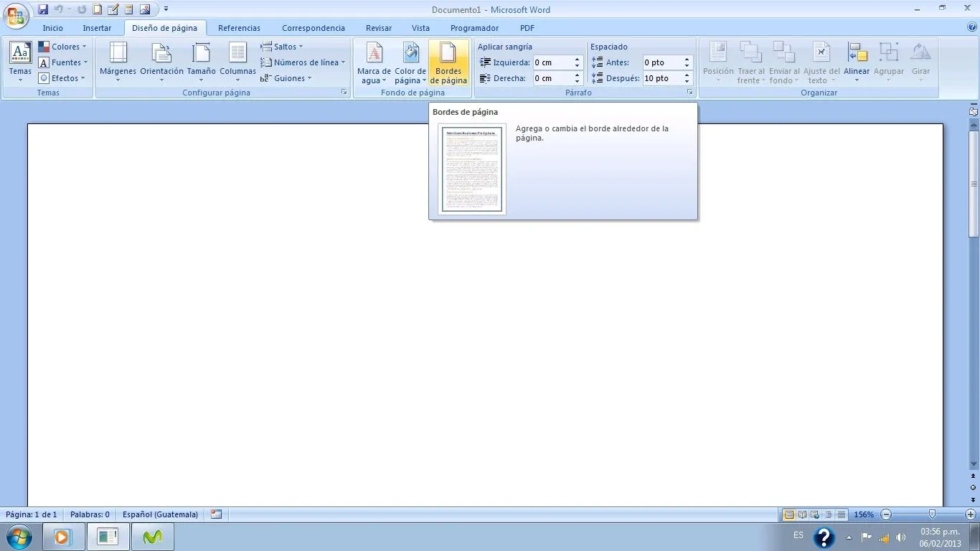Switch to Web Layout view icon
Screen dimensions: 980x551
815,514
